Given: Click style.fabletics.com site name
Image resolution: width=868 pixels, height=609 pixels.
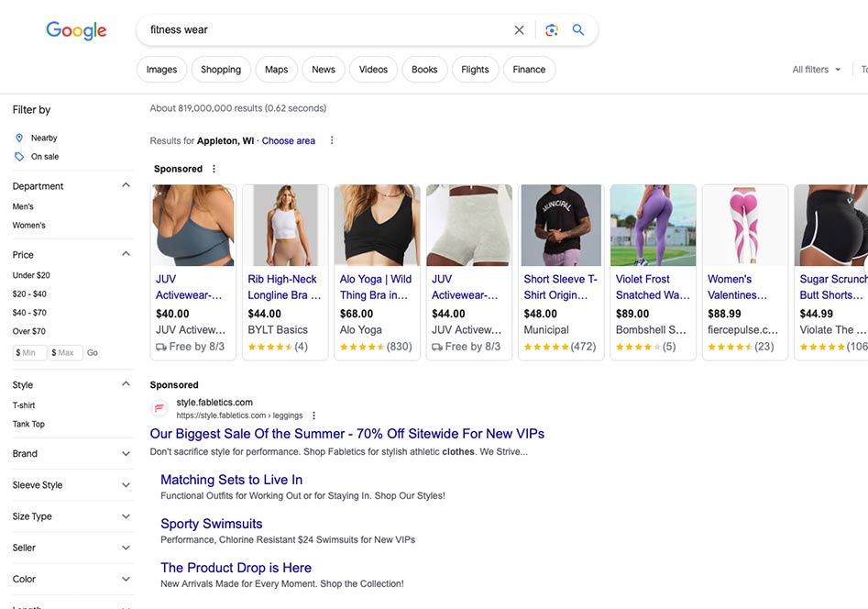Looking at the screenshot, I should 214,403.
